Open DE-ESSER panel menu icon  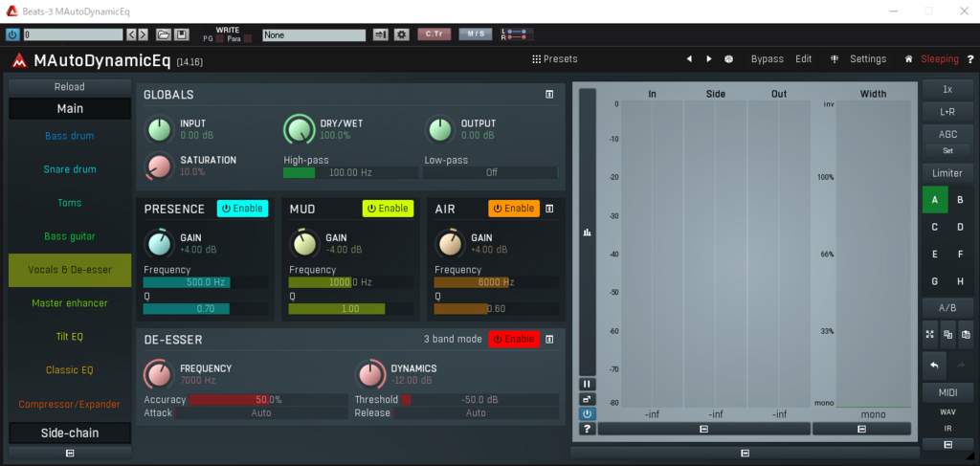point(549,339)
